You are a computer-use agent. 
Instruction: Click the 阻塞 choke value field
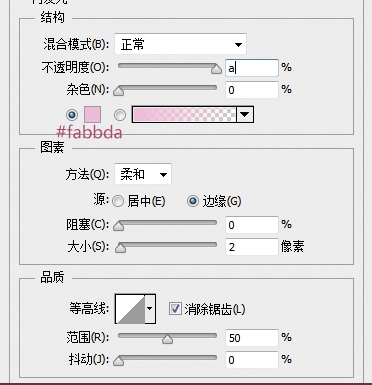coord(252,225)
